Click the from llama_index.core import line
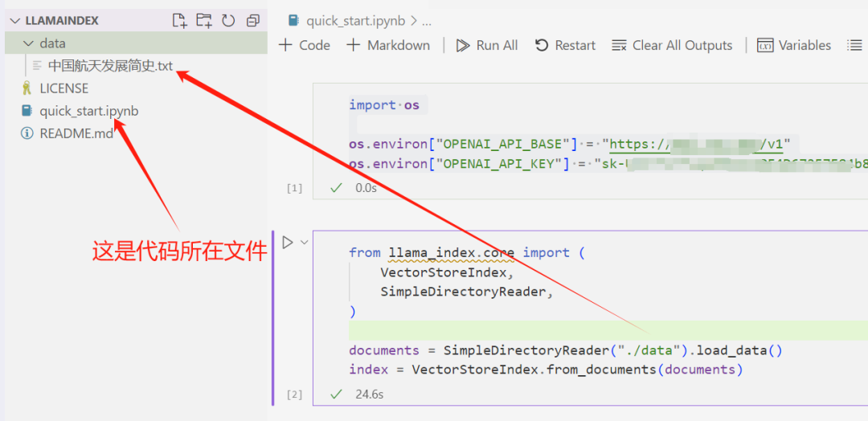Image resolution: width=868 pixels, height=421 pixels. (x=467, y=253)
